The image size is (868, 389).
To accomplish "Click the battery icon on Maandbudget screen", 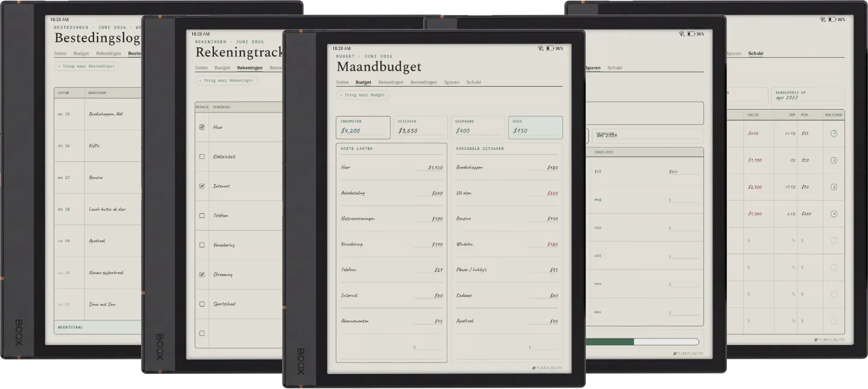I will click(550, 48).
